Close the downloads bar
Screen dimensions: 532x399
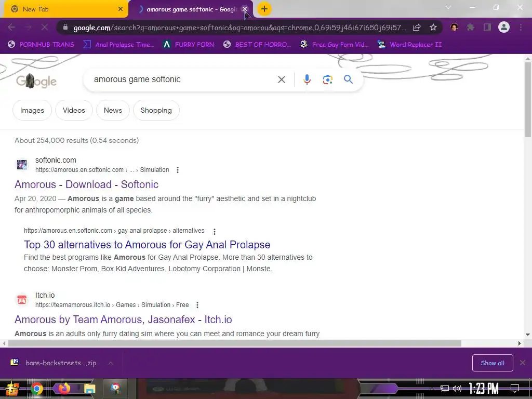(x=523, y=363)
